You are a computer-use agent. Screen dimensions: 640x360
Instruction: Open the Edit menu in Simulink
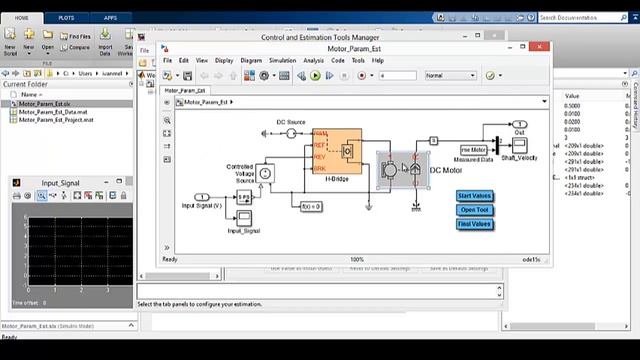184,60
